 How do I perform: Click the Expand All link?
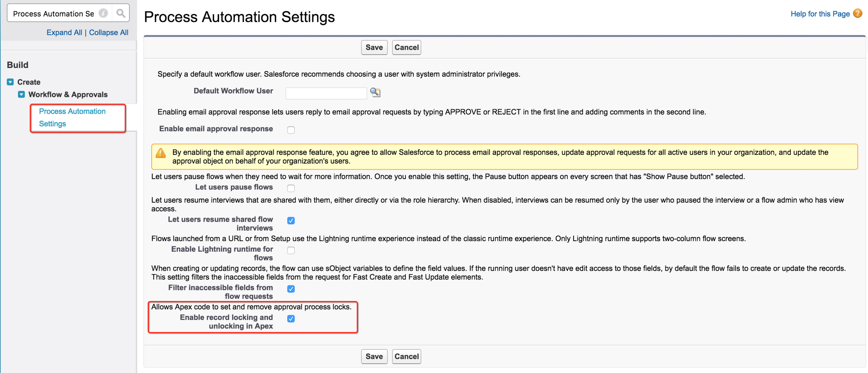[64, 33]
